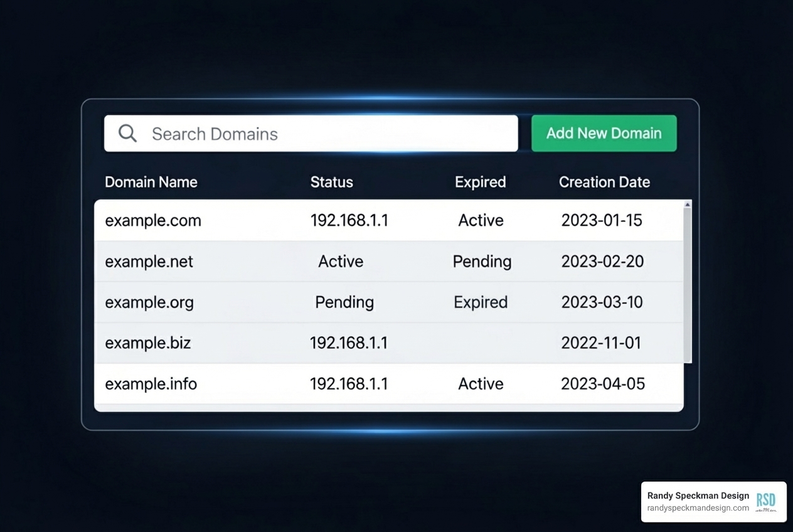The image size is (793, 532).
Task: Sort the table by Domain Name column
Action: [x=151, y=182]
